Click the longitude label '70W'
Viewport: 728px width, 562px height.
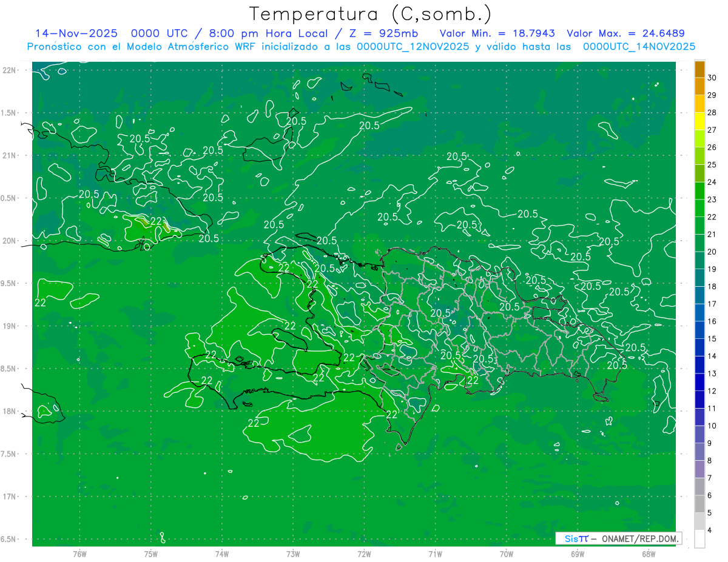[x=507, y=554]
